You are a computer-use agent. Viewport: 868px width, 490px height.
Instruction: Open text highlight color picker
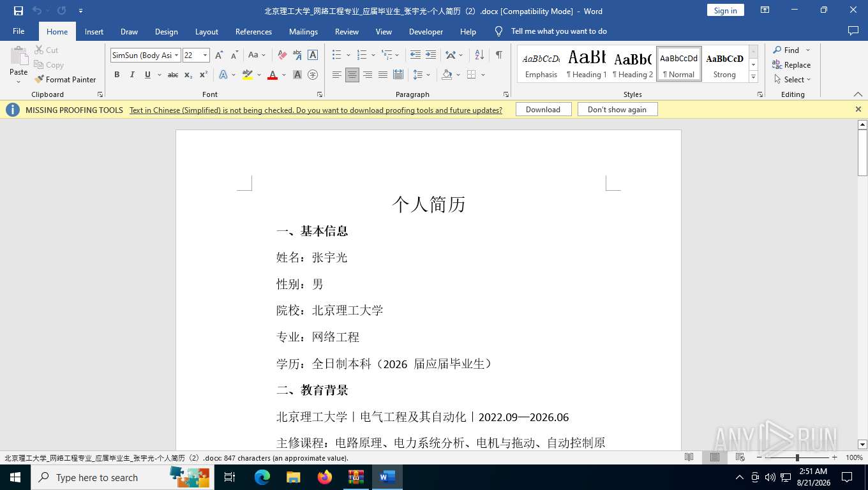tap(259, 75)
